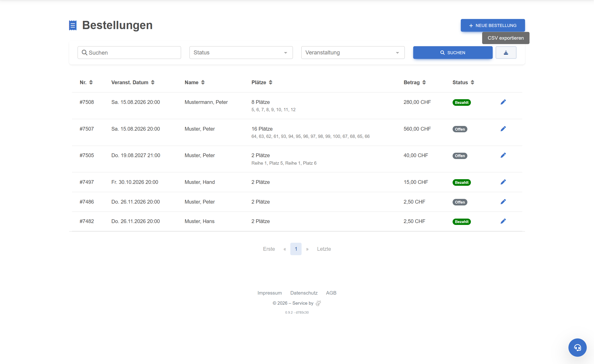The height and width of the screenshot is (364, 594).
Task: Click the name Muster, Hand
Action: [200, 182]
